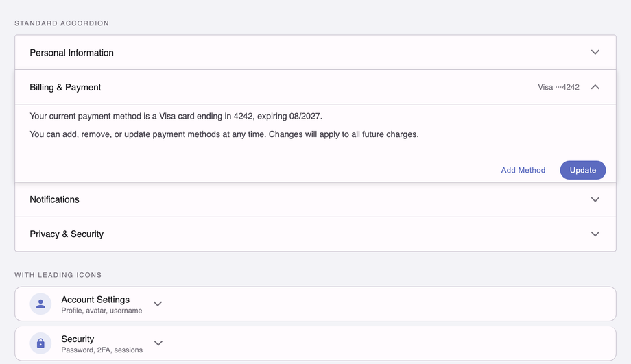Click the Account Settings title

coord(95,300)
